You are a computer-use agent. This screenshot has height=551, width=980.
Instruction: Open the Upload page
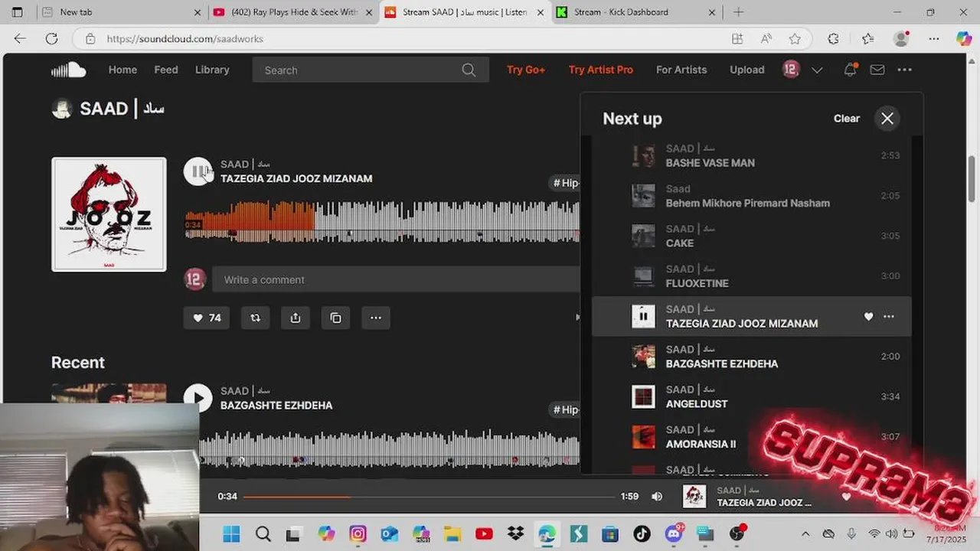click(x=747, y=70)
